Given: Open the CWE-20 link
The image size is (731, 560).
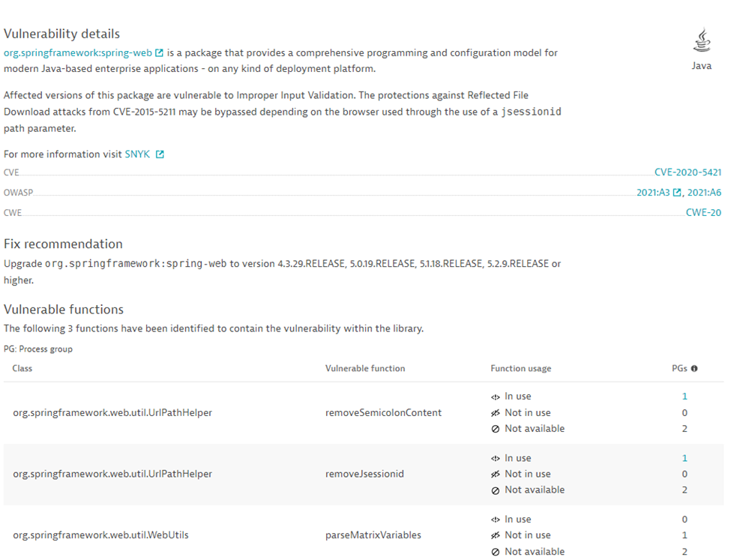Looking at the screenshot, I should click(x=706, y=212).
